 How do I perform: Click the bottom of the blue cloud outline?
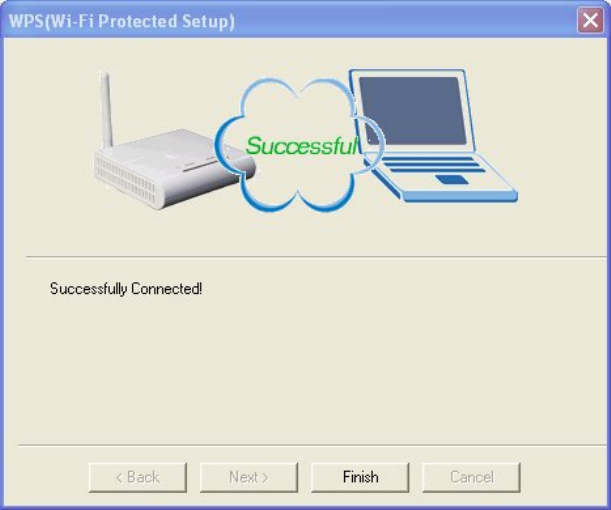pos(298,203)
